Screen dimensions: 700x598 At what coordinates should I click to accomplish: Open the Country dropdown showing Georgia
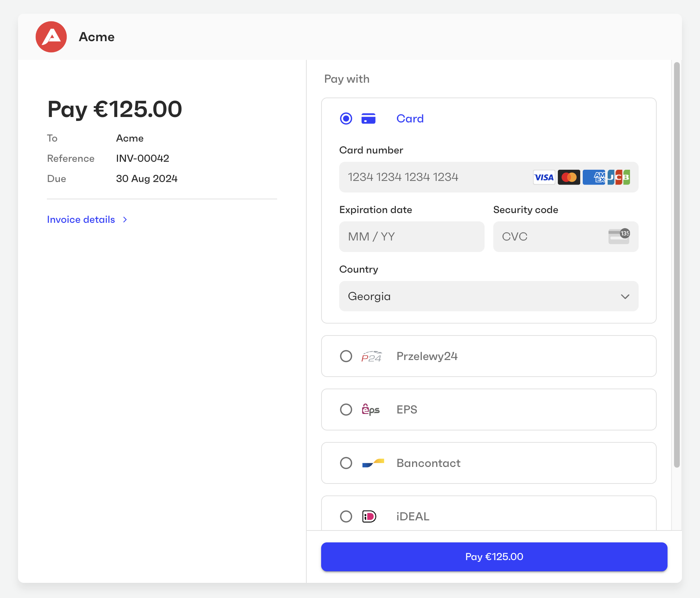coord(489,296)
